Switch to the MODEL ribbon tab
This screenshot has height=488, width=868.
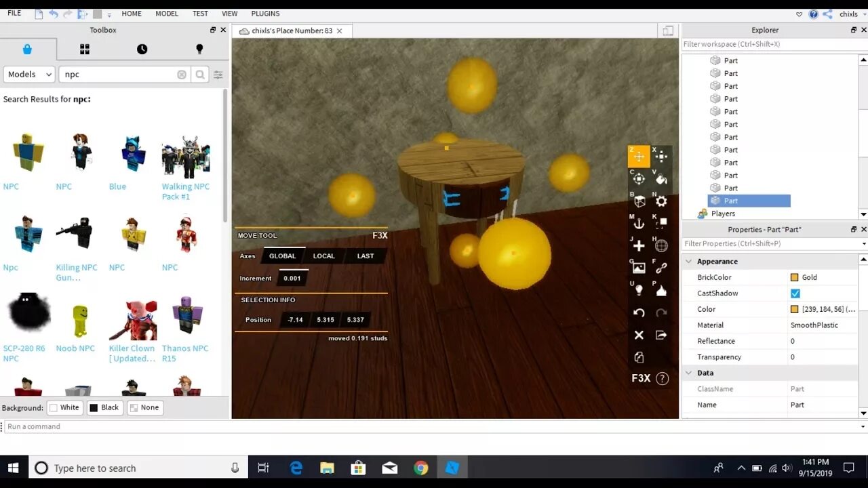(x=167, y=14)
